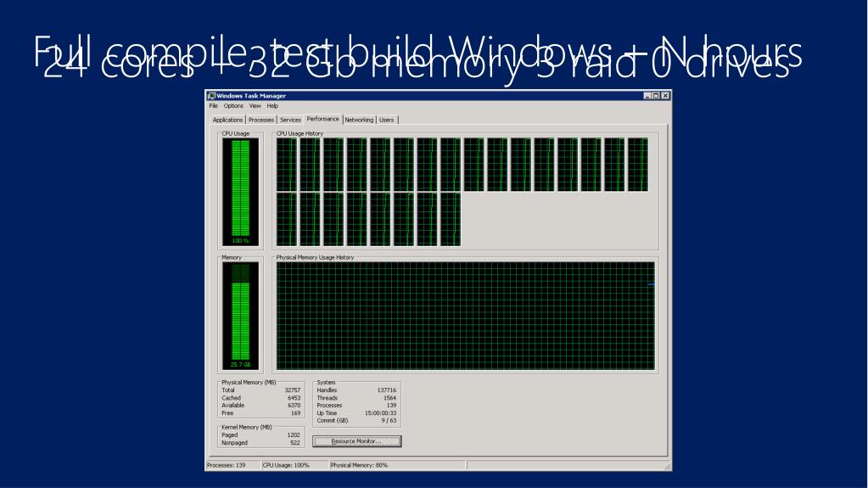
Task: Click the Commit (GB) value 9 / 63
Action: pos(389,420)
